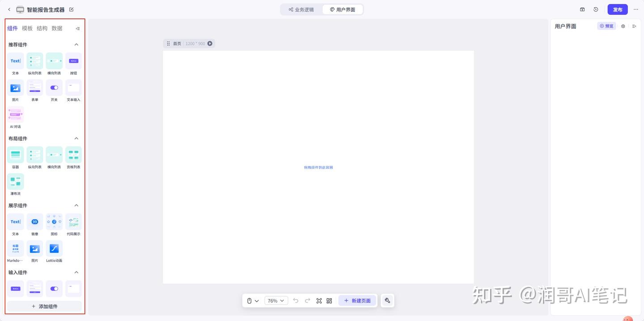This screenshot has height=321, width=644.
Task: Click the 添加组件 button
Action: click(44, 306)
